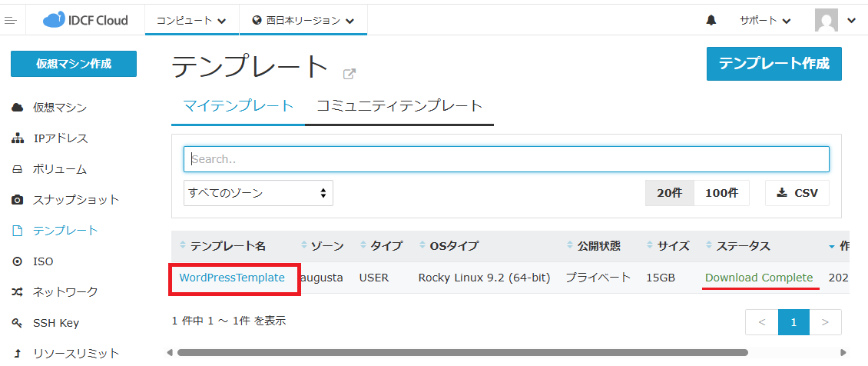Image resolution: width=868 pixels, height=366 pixels.
Task: Open external link icon beside テンプレート title
Action: coord(350,74)
